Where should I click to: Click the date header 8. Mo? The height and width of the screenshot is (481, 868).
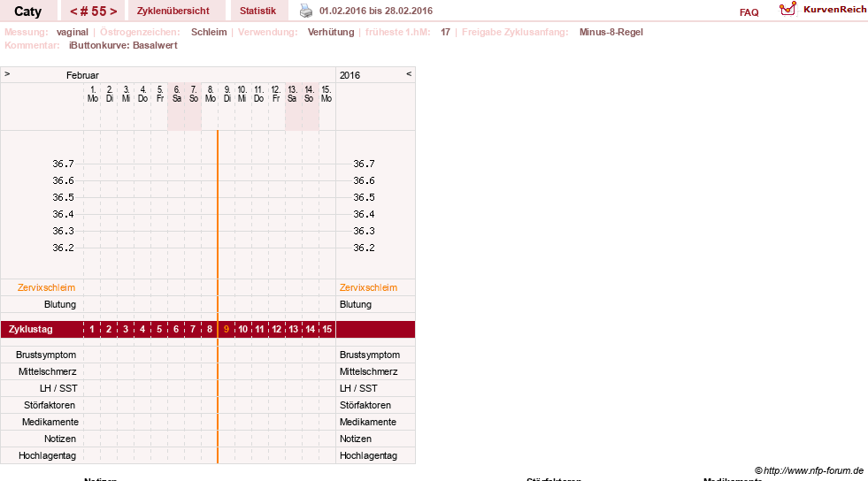211,94
